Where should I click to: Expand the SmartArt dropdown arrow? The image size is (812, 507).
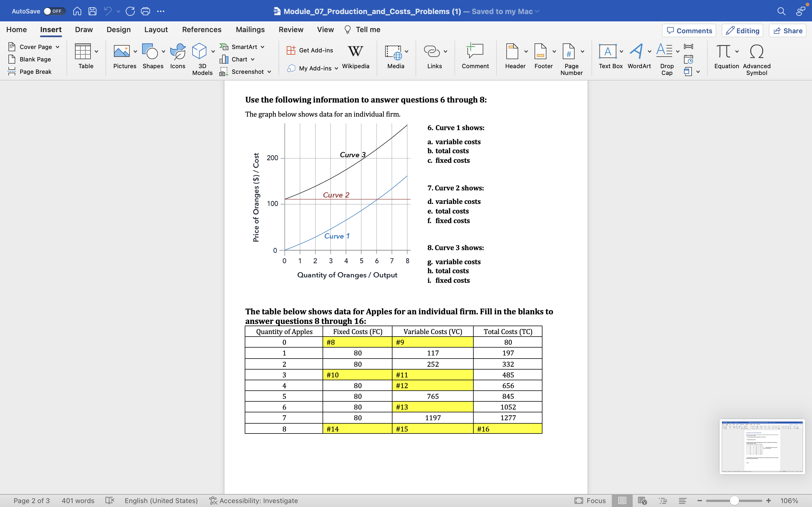[262, 47]
